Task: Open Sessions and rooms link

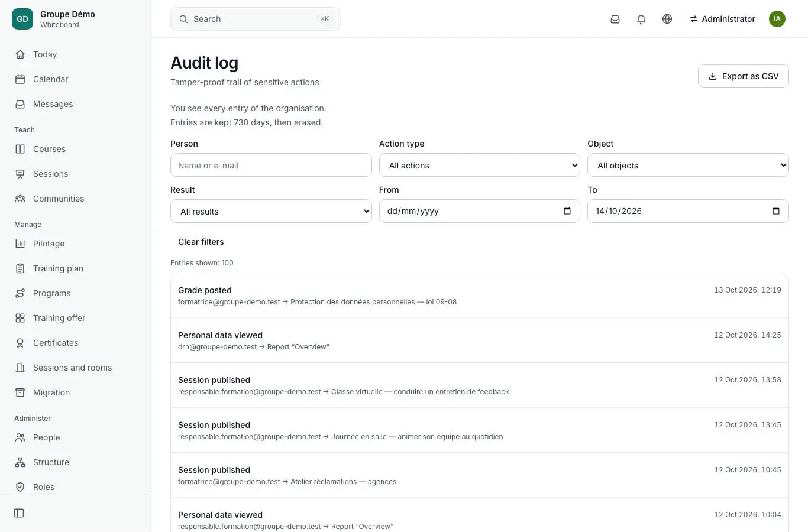Action: [x=76, y=368]
